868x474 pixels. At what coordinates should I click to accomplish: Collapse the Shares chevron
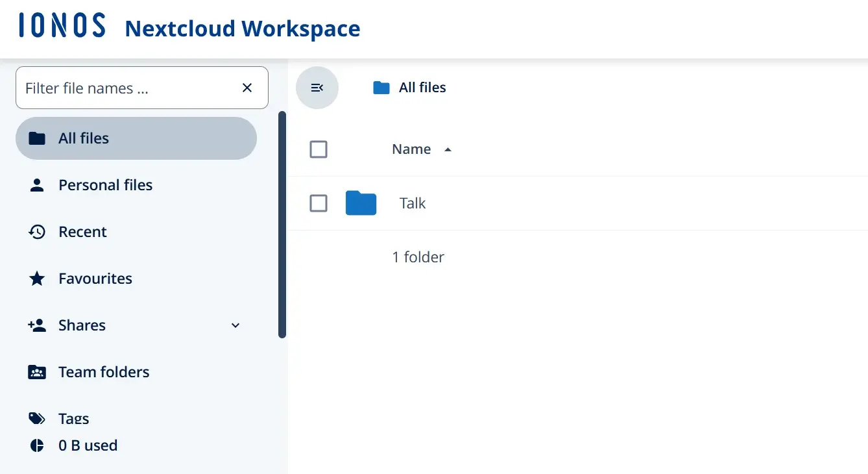click(235, 325)
